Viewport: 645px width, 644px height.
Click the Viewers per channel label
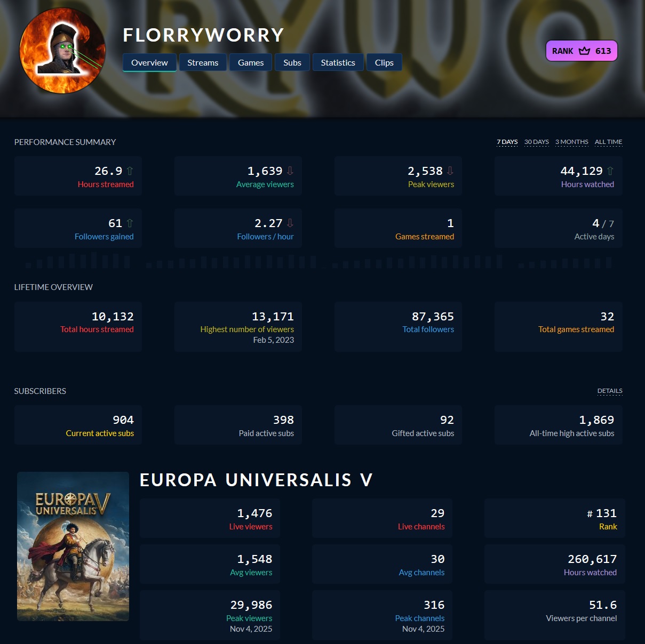point(582,618)
